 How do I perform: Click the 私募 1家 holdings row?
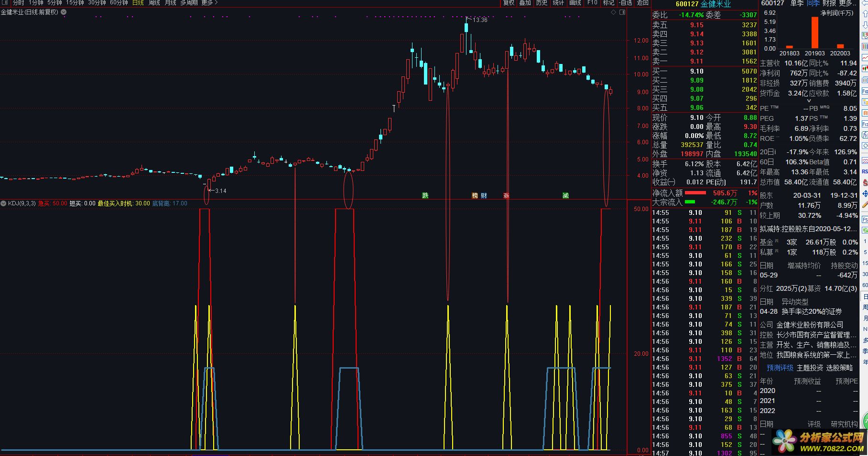point(809,252)
